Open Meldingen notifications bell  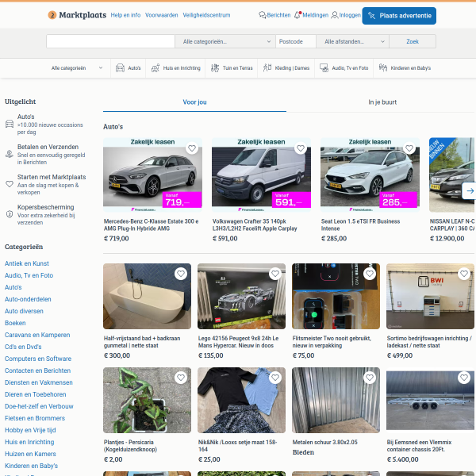pos(297,15)
